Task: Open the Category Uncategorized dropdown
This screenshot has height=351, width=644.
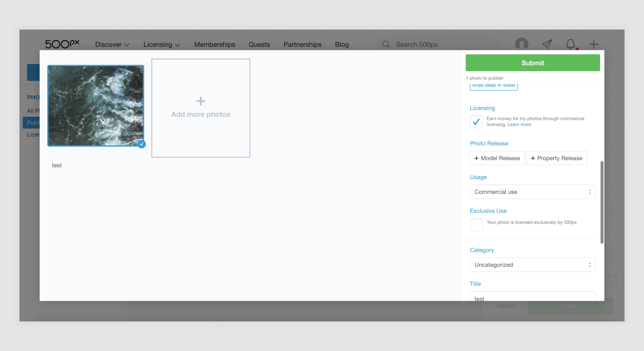Action: [x=532, y=265]
